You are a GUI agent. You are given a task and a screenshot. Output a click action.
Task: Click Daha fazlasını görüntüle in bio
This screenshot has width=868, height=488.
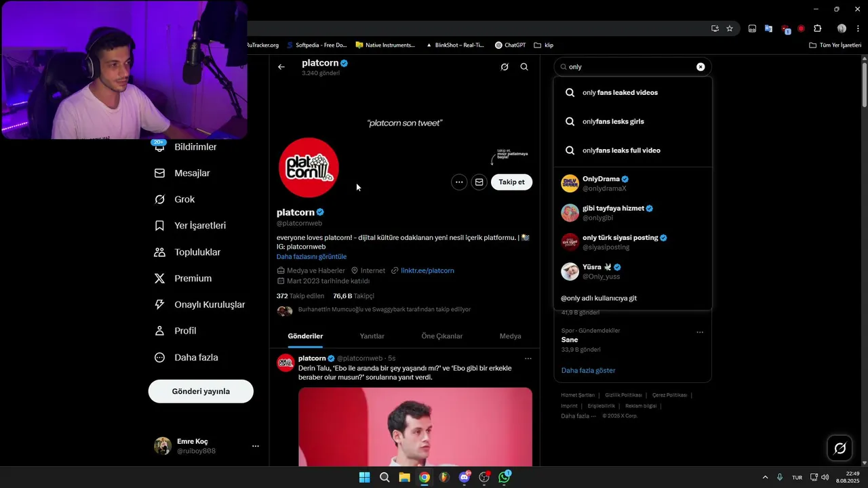pos(311,257)
